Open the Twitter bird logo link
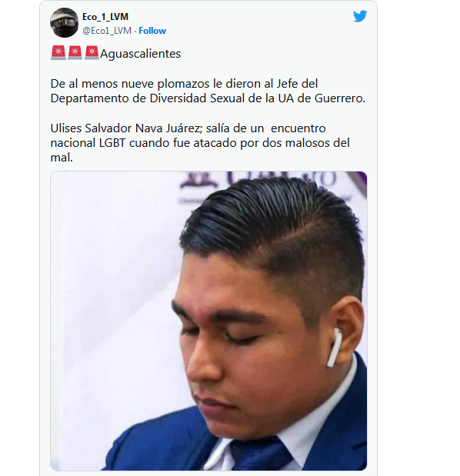 coord(360,16)
